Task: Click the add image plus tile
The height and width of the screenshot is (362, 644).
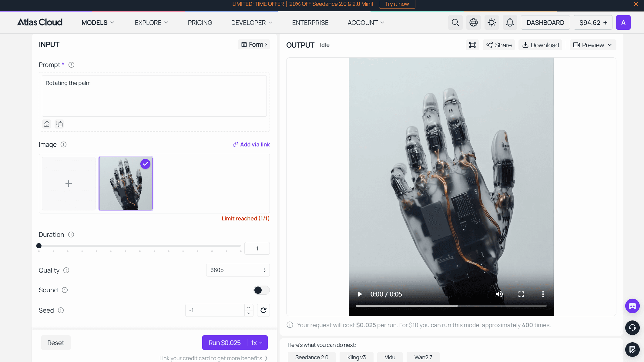Action: point(69,183)
